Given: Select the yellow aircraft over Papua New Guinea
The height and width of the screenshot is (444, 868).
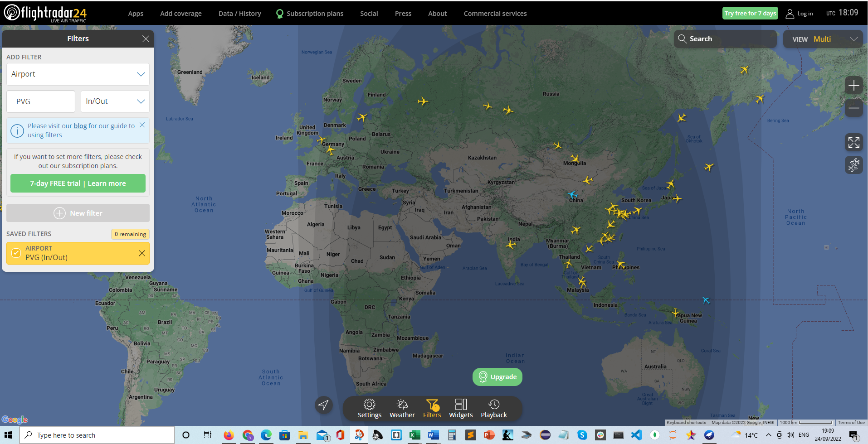Looking at the screenshot, I should (675, 313).
